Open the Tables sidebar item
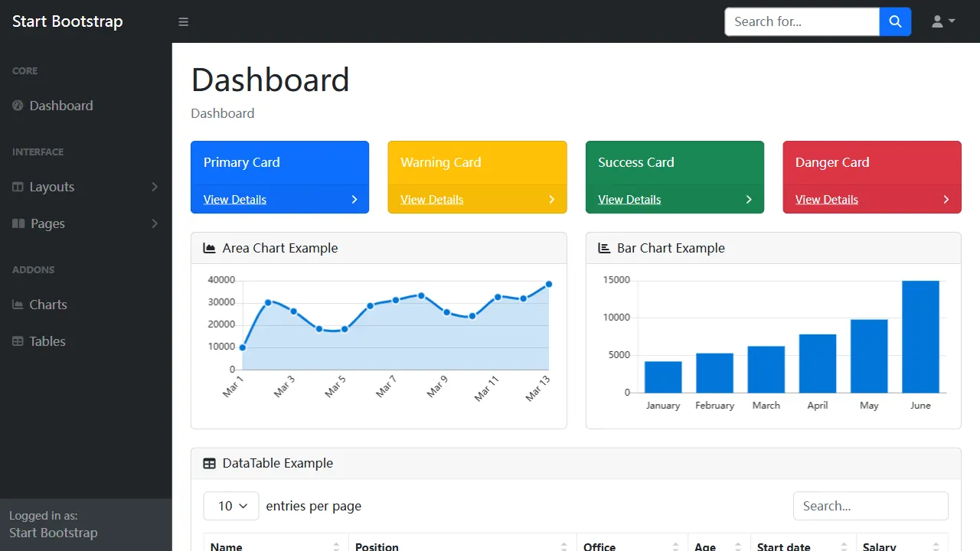The image size is (980, 551). [x=86, y=341]
